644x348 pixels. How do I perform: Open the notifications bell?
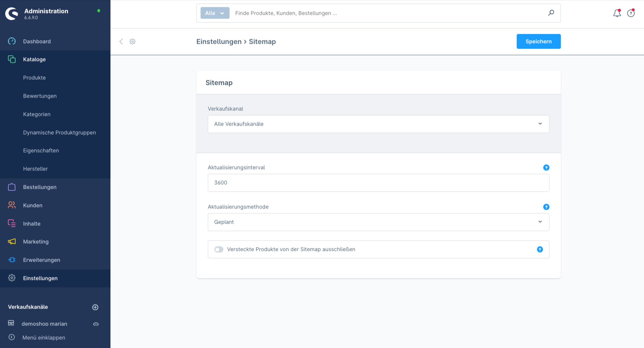pos(617,13)
